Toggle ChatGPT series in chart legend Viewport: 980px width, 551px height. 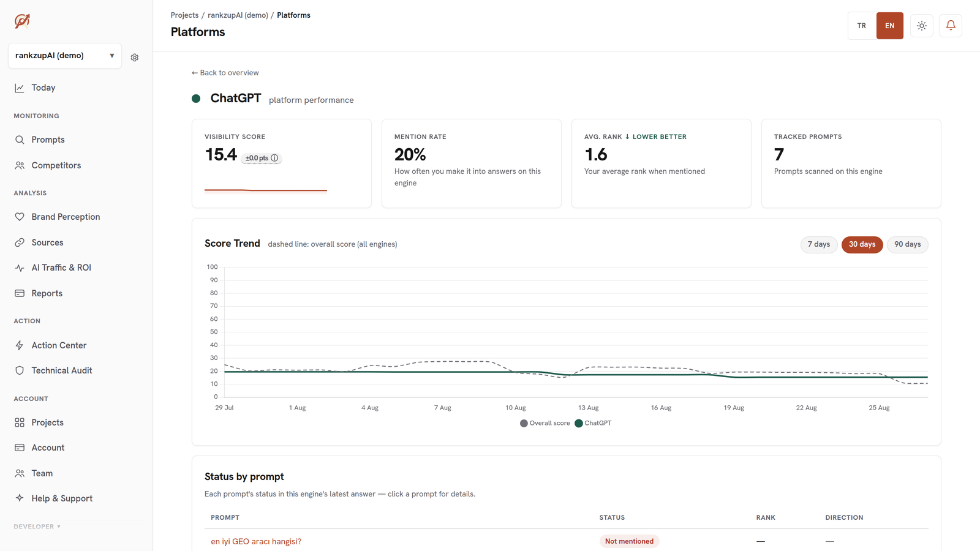click(593, 423)
